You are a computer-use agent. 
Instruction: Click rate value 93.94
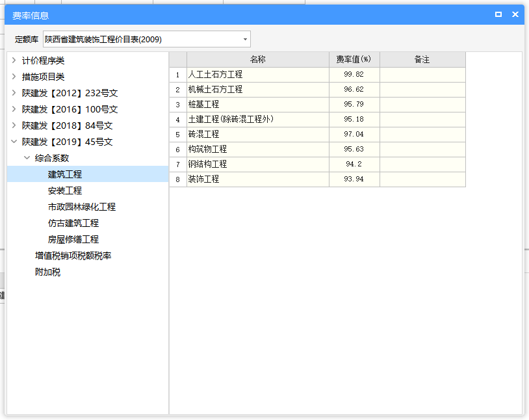tap(354, 179)
